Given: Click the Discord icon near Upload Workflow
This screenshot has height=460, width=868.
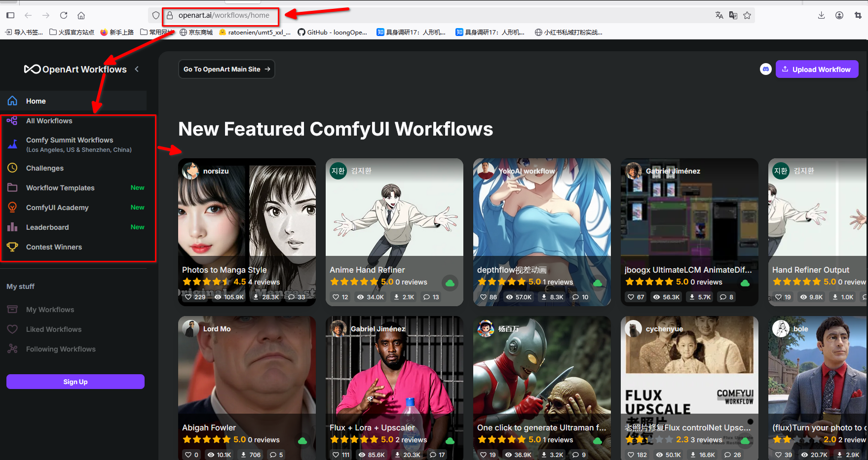Looking at the screenshot, I should point(765,70).
